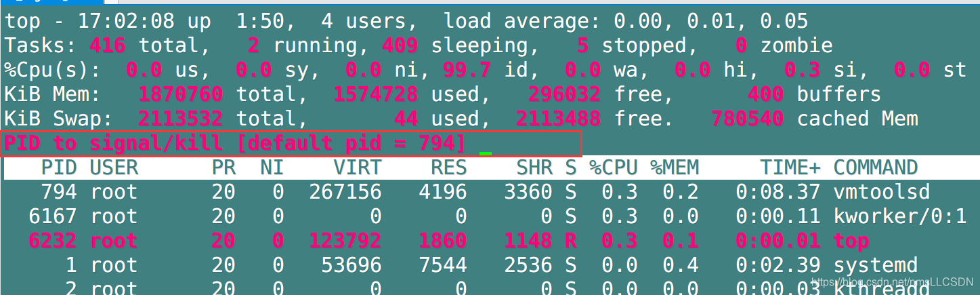Select the highlighted top process command
Viewport: 980px width, 295px height.
pyautogui.click(x=851, y=241)
